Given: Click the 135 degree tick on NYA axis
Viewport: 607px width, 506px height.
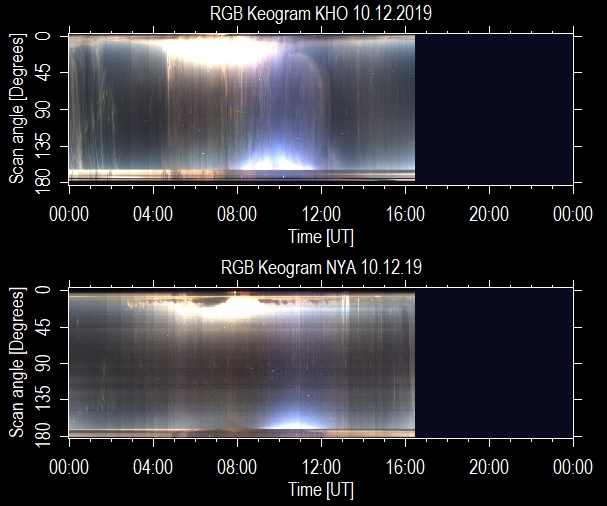Looking at the screenshot, I should point(45,400).
